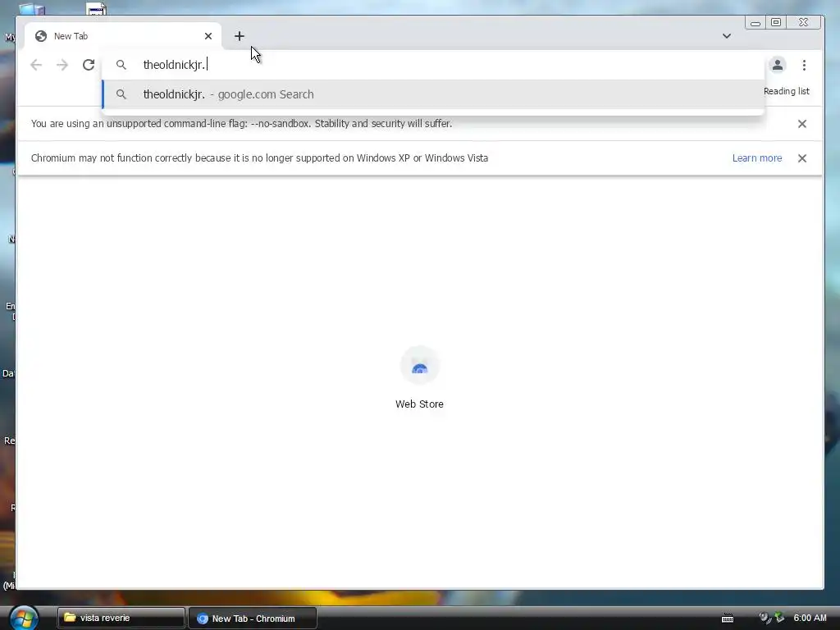Click the network tray icon
This screenshot has height=630, width=840.
(779, 618)
